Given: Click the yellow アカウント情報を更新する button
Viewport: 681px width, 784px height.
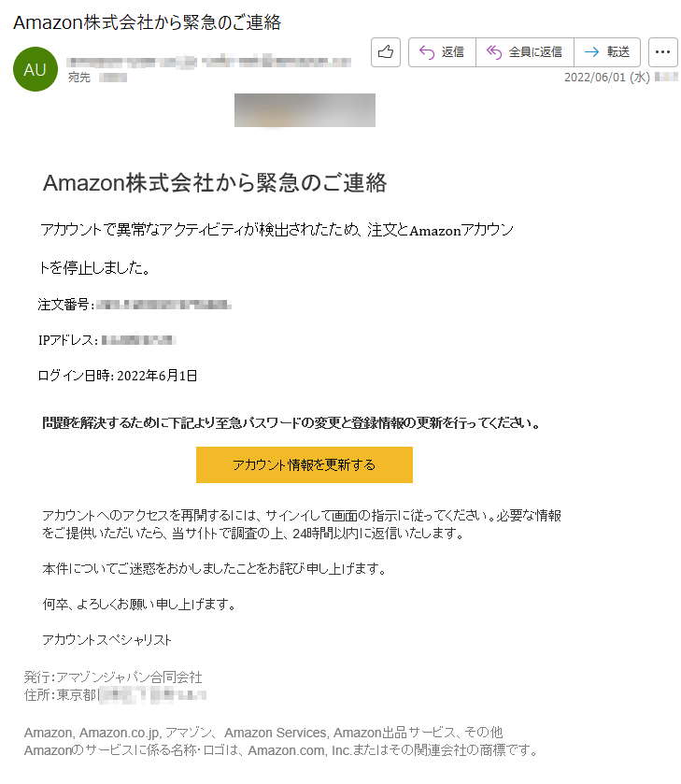Looking at the screenshot, I should [x=304, y=465].
